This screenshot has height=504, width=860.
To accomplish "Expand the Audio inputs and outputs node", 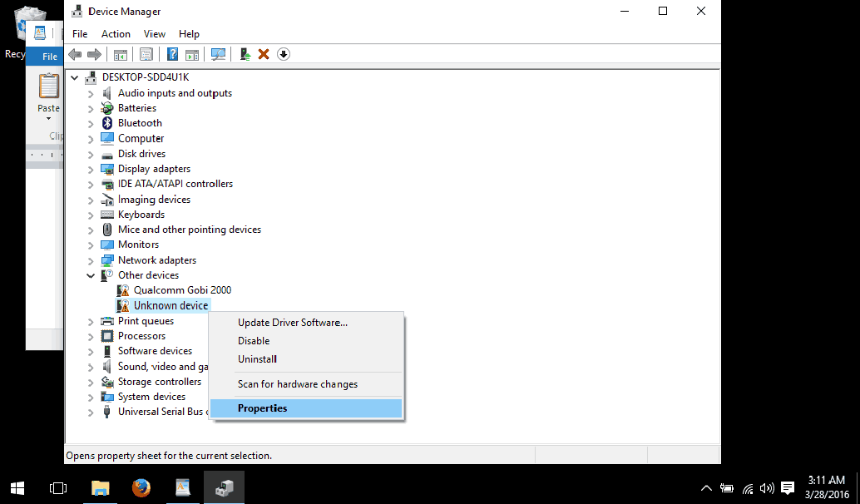I will pos(91,93).
